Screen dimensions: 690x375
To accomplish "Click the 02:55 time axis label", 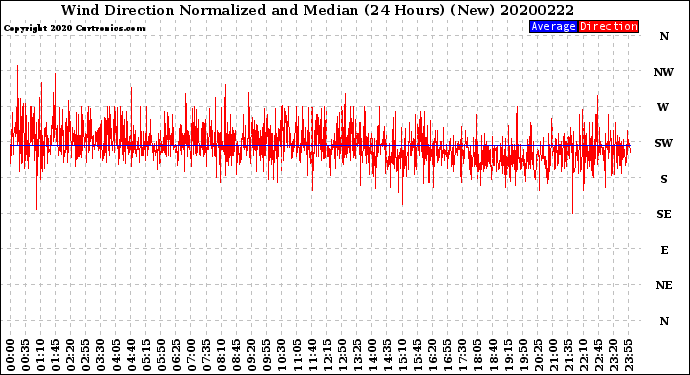I will point(86,355).
